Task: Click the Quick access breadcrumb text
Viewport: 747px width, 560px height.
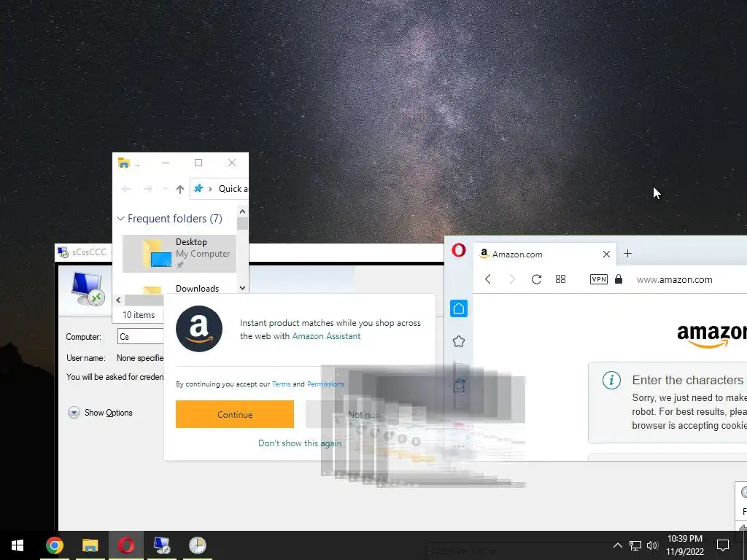Action: click(x=233, y=189)
